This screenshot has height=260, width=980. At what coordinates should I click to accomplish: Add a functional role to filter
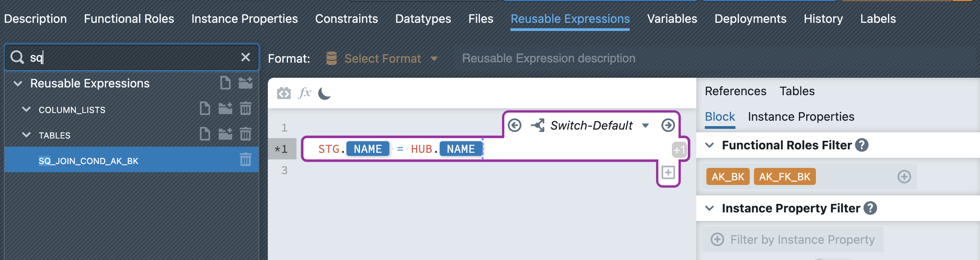pos(904,177)
